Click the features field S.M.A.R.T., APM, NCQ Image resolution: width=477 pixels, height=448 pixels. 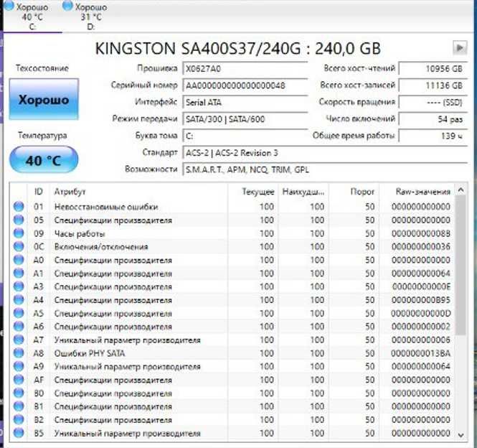click(325, 169)
